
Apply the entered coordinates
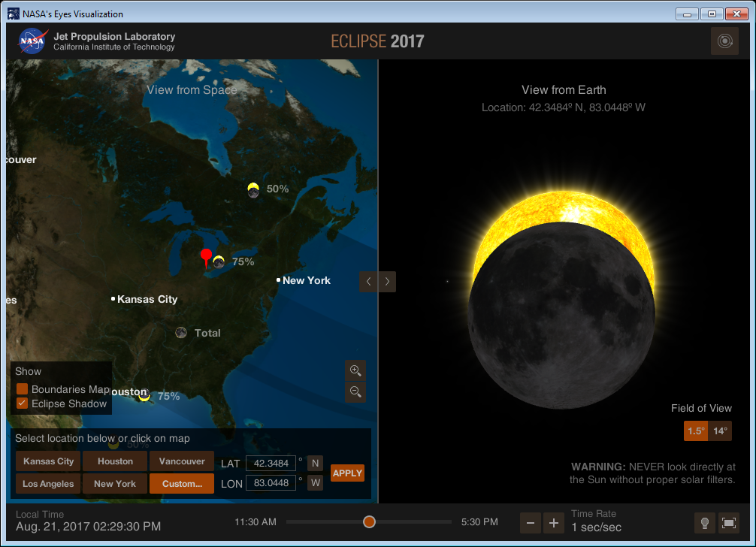pyautogui.click(x=347, y=473)
